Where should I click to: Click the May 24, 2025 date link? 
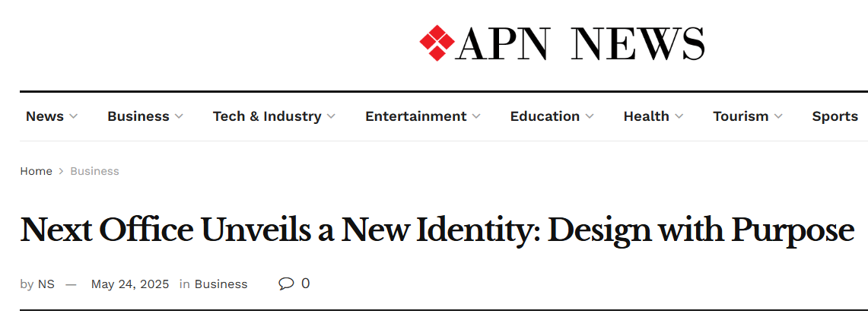(130, 284)
